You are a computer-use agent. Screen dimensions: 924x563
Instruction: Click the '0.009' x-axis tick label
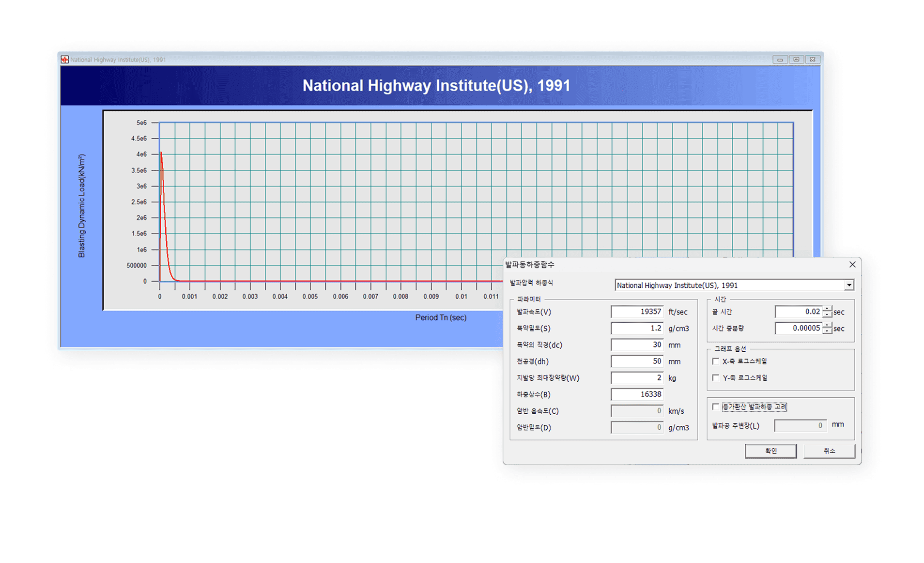[x=431, y=297]
